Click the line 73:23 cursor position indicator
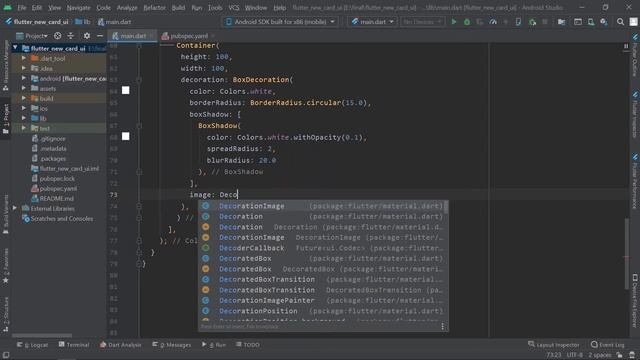The image size is (640, 360). click(x=553, y=355)
